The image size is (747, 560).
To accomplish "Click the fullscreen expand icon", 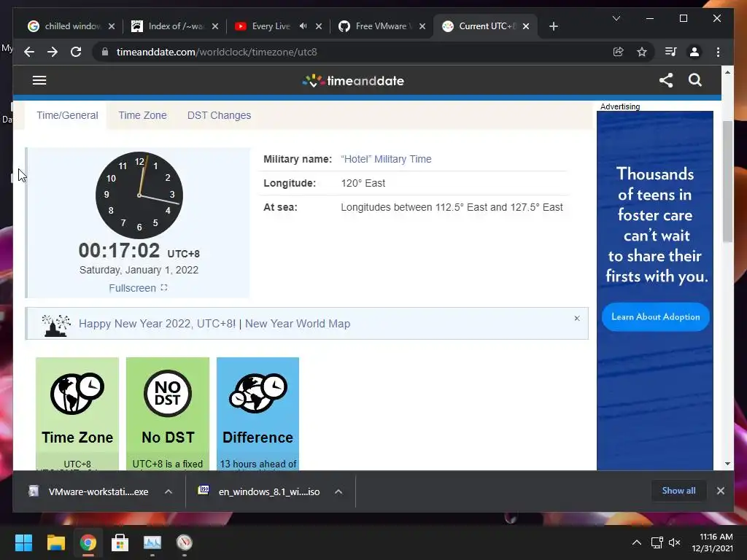I will point(164,287).
